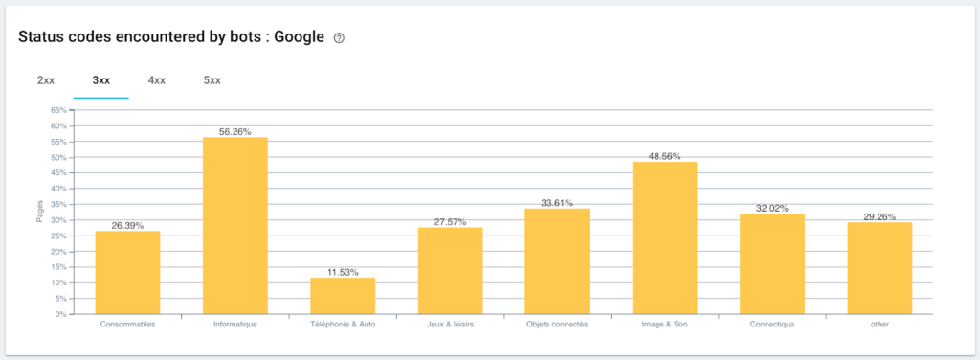980x360 pixels.
Task: Click the Informatique axis label
Action: pos(235,325)
